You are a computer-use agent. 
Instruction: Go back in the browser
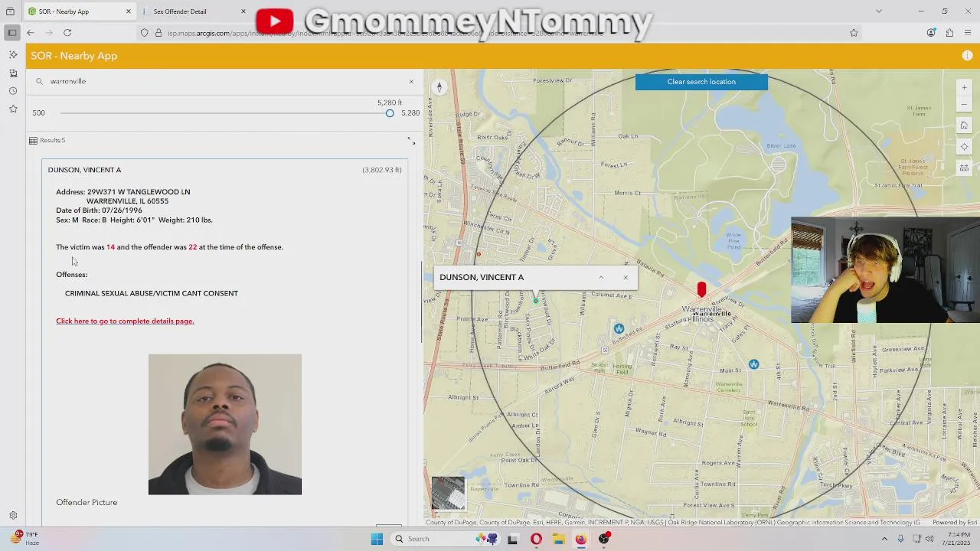[30, 33]
